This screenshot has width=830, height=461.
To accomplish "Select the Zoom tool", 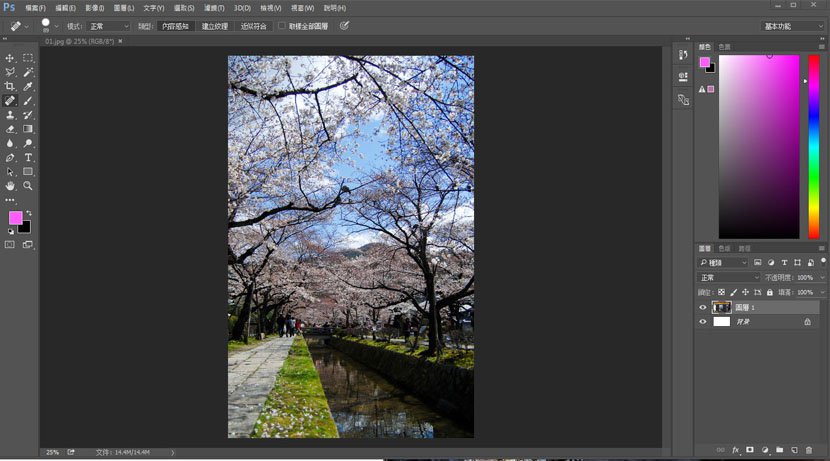I will click(28, 186).
